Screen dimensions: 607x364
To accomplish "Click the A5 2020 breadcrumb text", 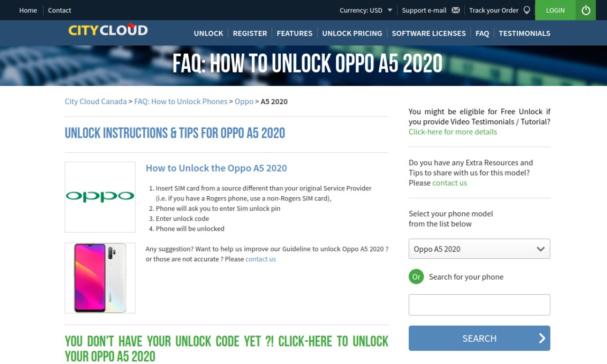I will (274, 101).
